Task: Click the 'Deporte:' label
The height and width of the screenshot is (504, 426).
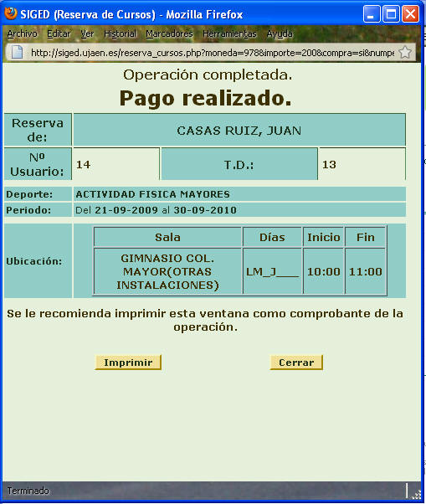Action: 29,194
